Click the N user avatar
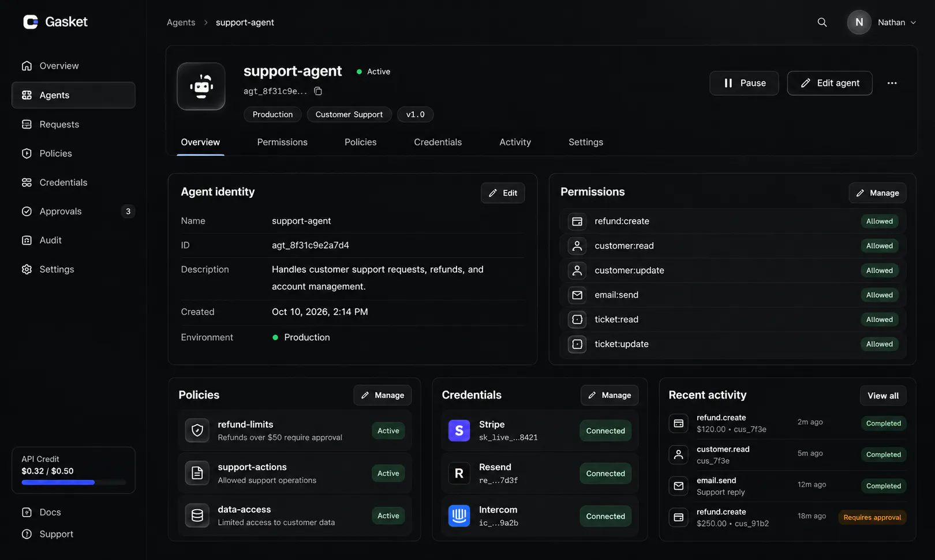The width and height of the screenshot is (935, 560). [x=859, y=22]
